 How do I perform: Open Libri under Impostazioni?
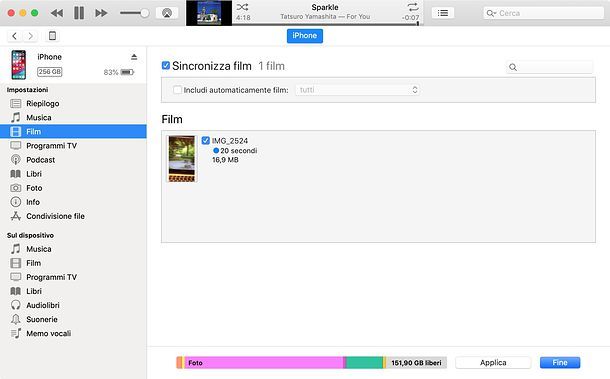pos(73,174)
